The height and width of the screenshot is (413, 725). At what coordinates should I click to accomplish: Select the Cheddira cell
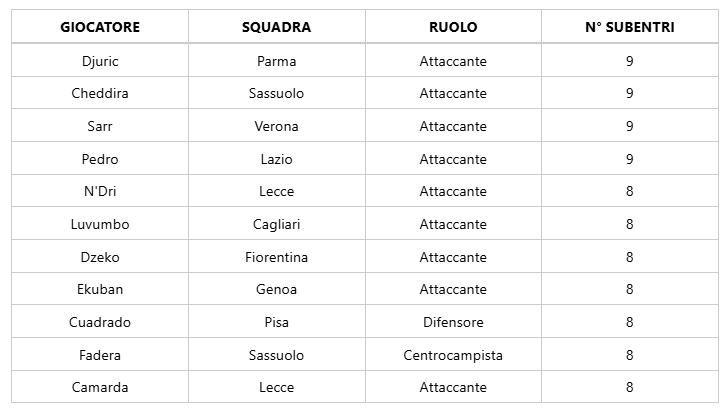pos(100,93)
